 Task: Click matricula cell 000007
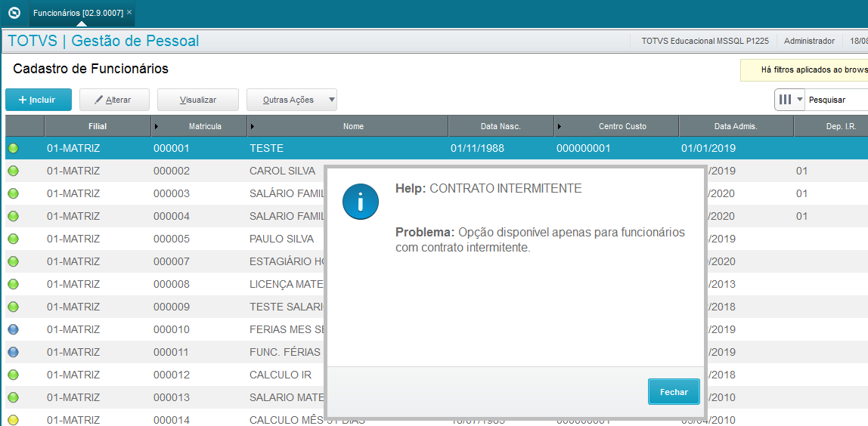tap(172, 261)
